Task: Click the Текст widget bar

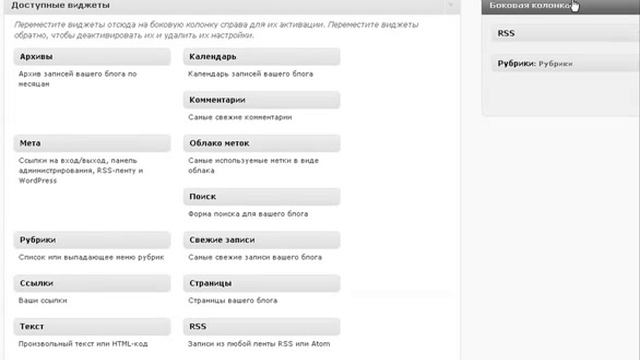Action: (x=92, y=327)
